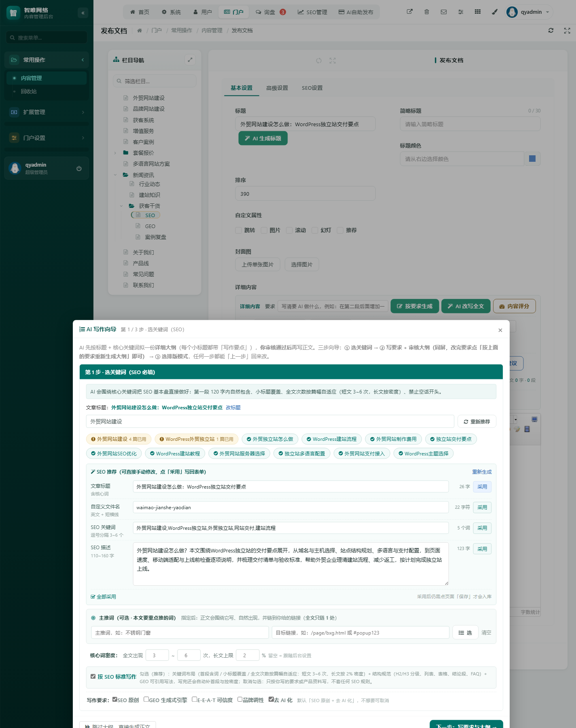This screenshot has width=576, height=728.
Task: Click the 改标题 link
Action: (233, 407)
